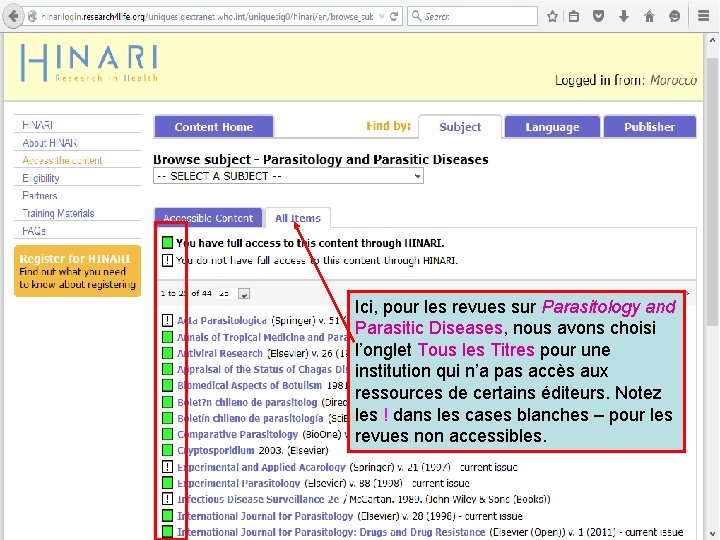Click green icon beside International Journal for Parasitology (Elsevier) v. 28

(168, 516)
